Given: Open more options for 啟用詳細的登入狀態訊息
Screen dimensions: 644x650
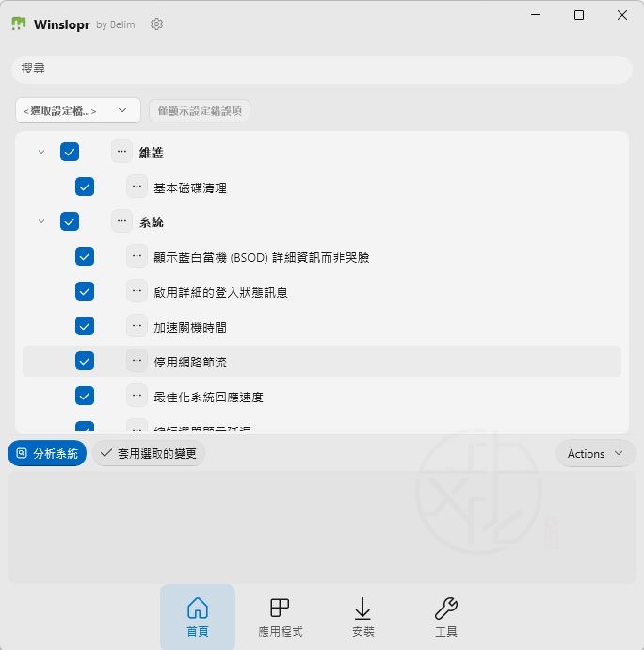Looking at the screenshot, I should pyautogui.click(x=137, y=291).
